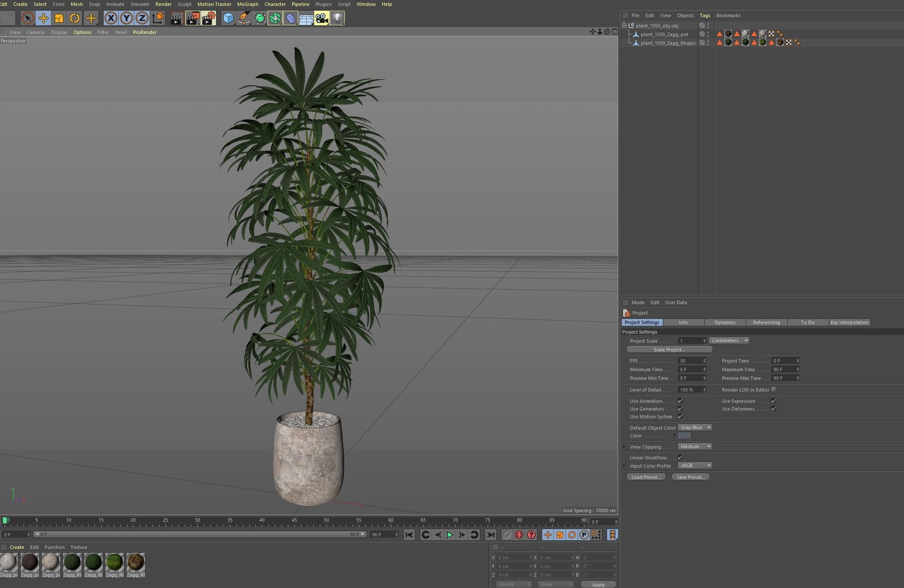904x588 pixels.
Task: Click the Save Preset button
Action: (691, 477)
